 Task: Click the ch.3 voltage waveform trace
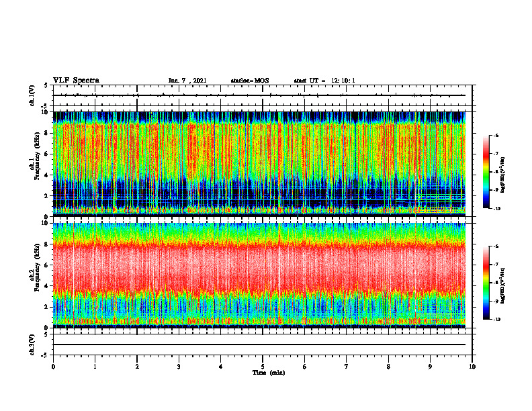point(259,345)
